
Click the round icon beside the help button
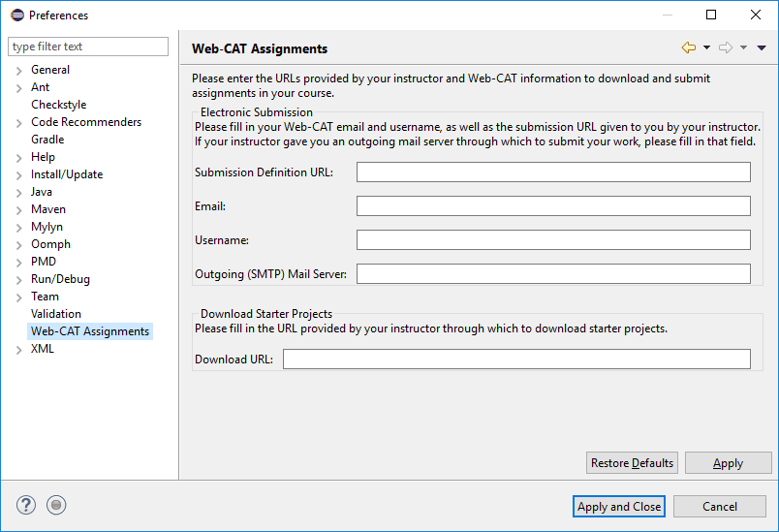click(56, 505)
